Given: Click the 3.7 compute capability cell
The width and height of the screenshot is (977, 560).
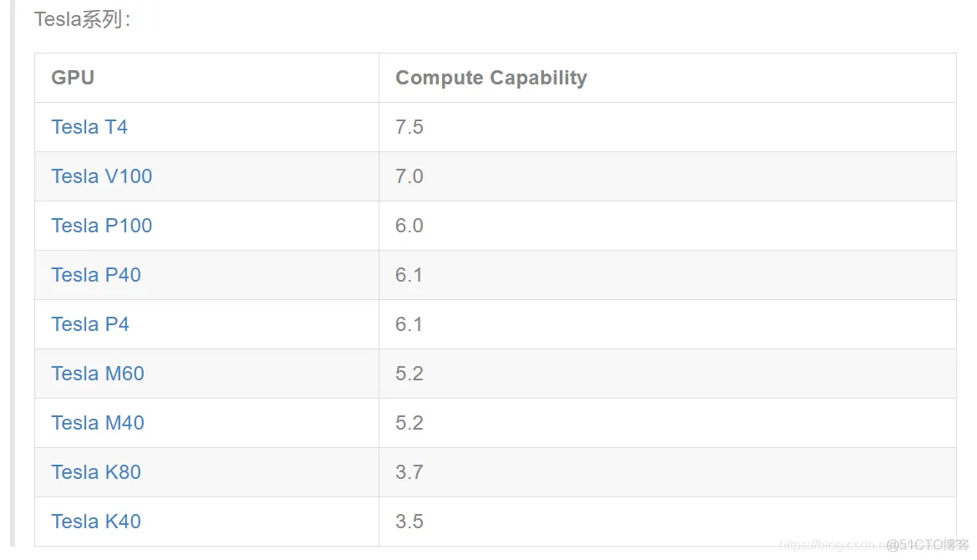Looking at the screenshot, I should tap(410, 472).
